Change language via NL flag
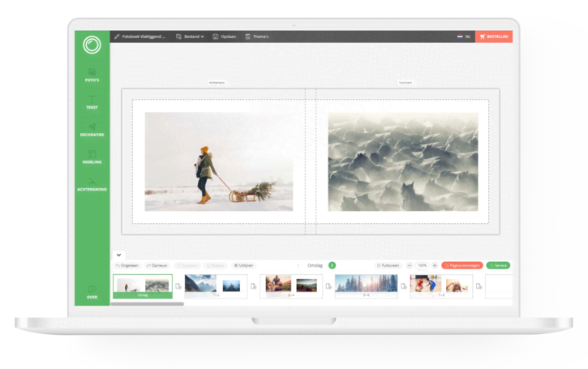 point(464,36)
